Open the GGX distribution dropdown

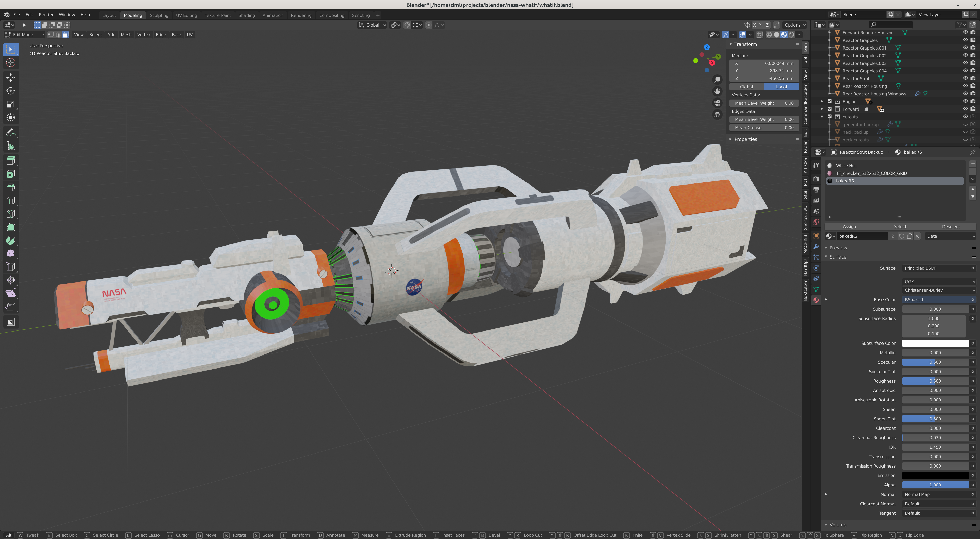point(939,282)
